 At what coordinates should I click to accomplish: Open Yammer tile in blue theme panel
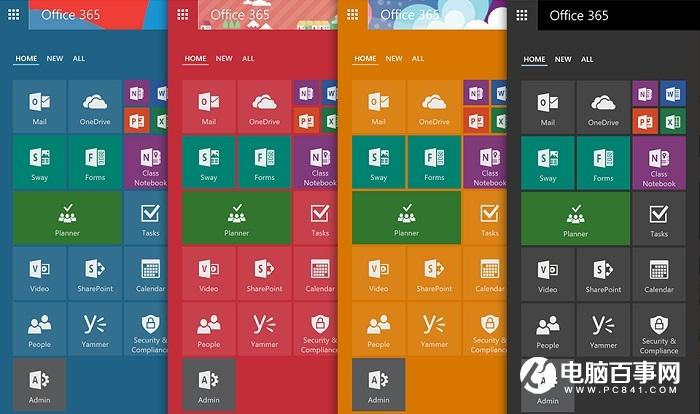point(95,329)
